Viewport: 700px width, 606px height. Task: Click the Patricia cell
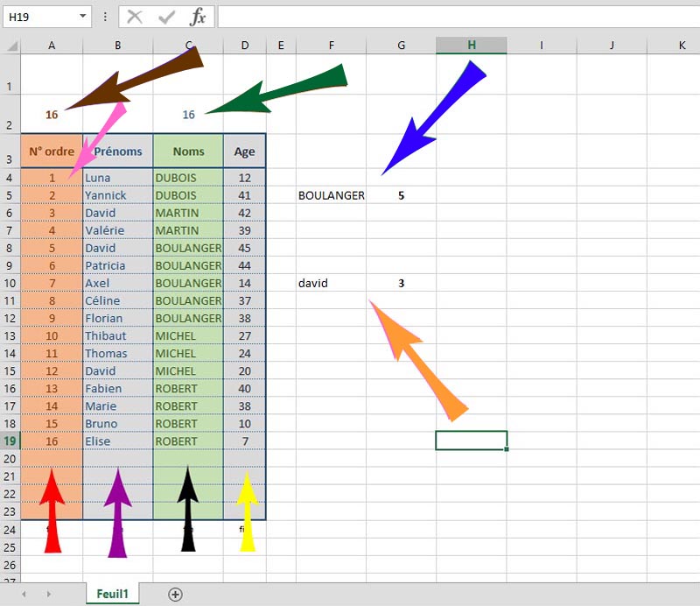coord(118,265)
